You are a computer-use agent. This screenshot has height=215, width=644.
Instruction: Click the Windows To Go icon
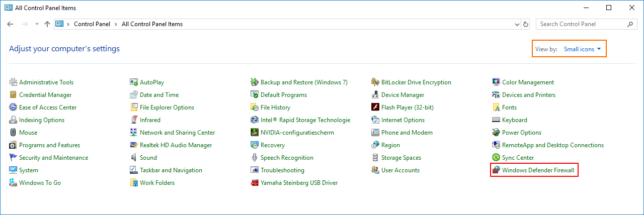13,183
